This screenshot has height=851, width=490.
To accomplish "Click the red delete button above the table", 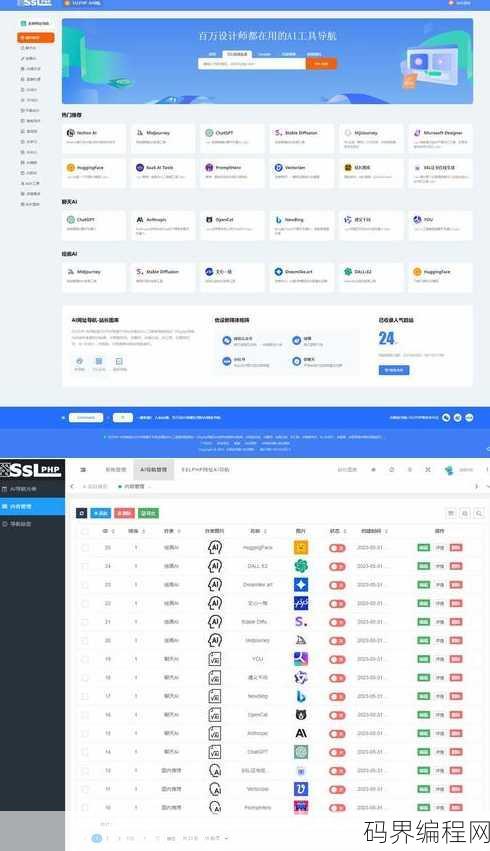I will pos(124,513).
